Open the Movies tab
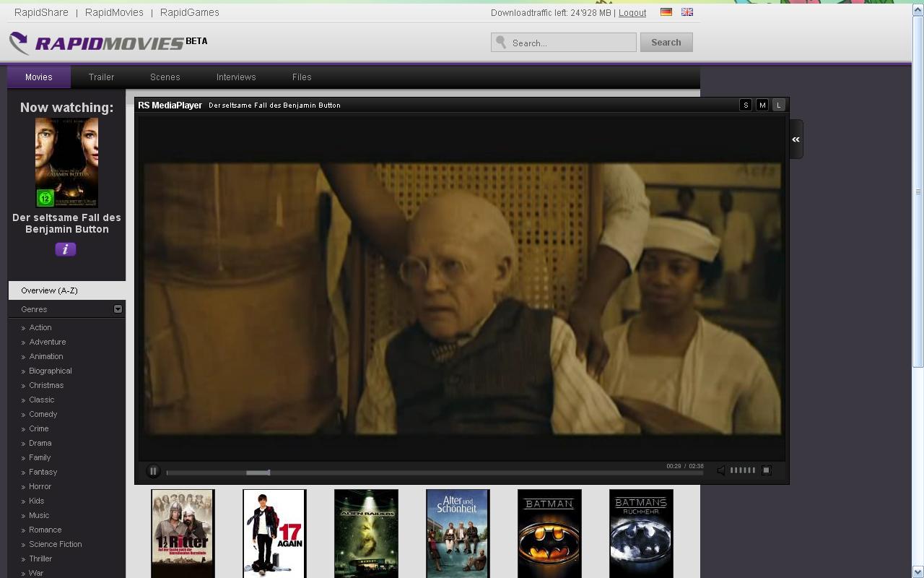 click(x=39, y=77)
